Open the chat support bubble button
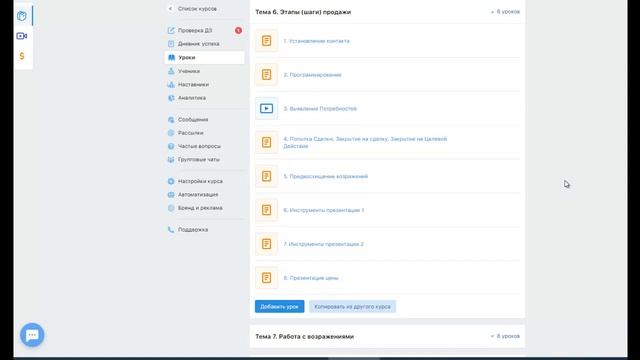 pos(32,335)
